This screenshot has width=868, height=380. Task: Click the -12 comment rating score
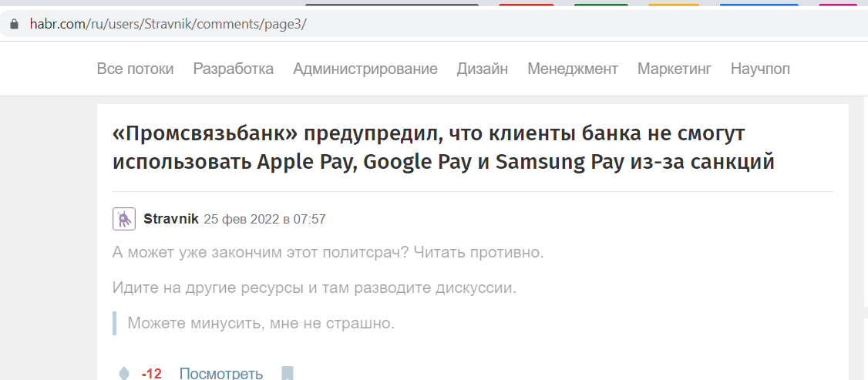point(152,374)
